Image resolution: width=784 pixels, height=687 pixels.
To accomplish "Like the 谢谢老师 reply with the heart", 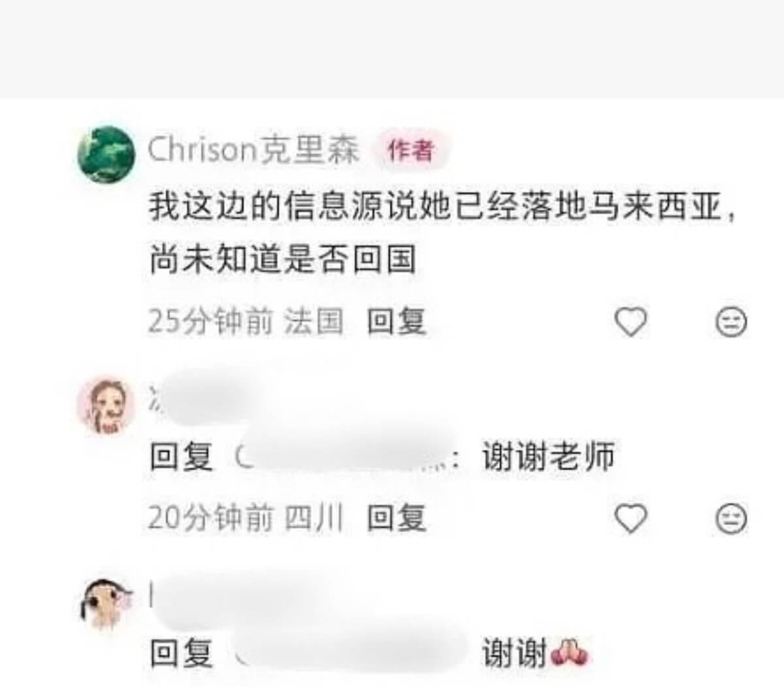I will coord(631,519).
